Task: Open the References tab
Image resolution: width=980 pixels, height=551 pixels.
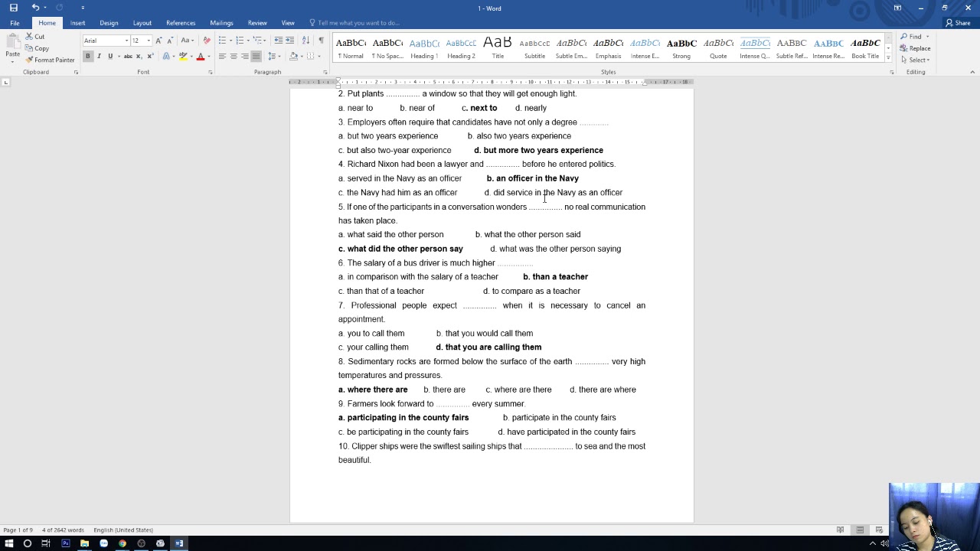Action: [181, 23]
